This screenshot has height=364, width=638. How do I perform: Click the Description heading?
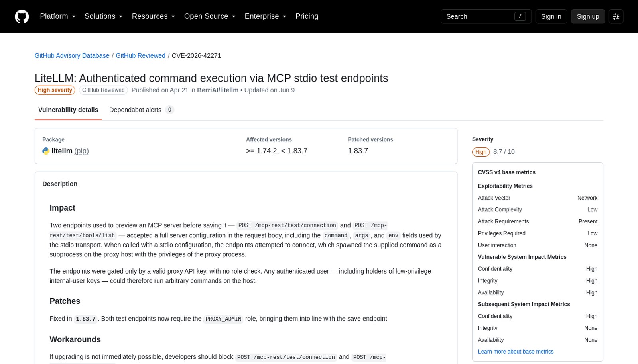click(60, 184)
